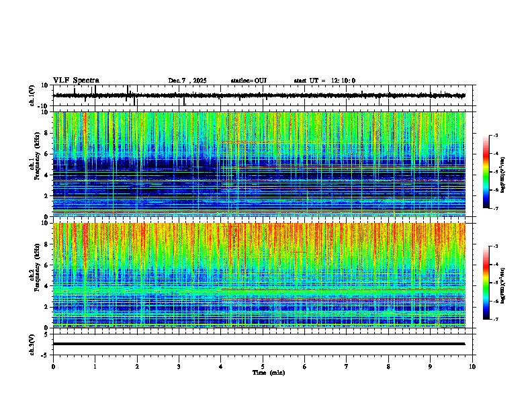Click the date 'Dec. 7, 2025'
532x411 pixels.
click(187, 81)
